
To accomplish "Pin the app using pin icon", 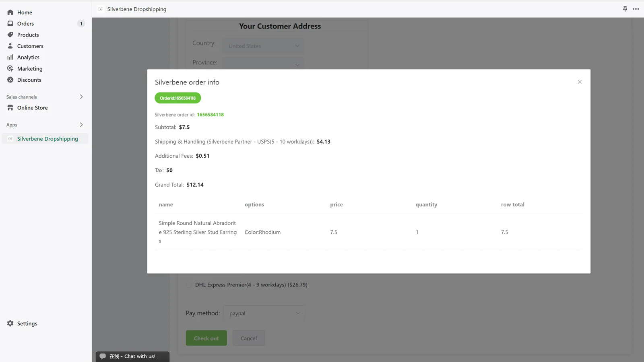I will pos(625,9).
